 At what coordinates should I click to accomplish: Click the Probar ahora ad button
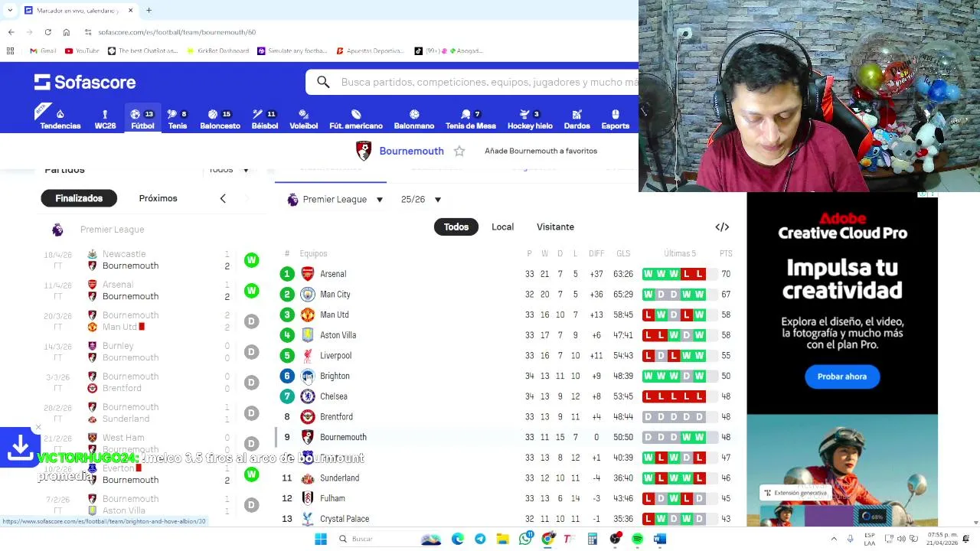842,377
